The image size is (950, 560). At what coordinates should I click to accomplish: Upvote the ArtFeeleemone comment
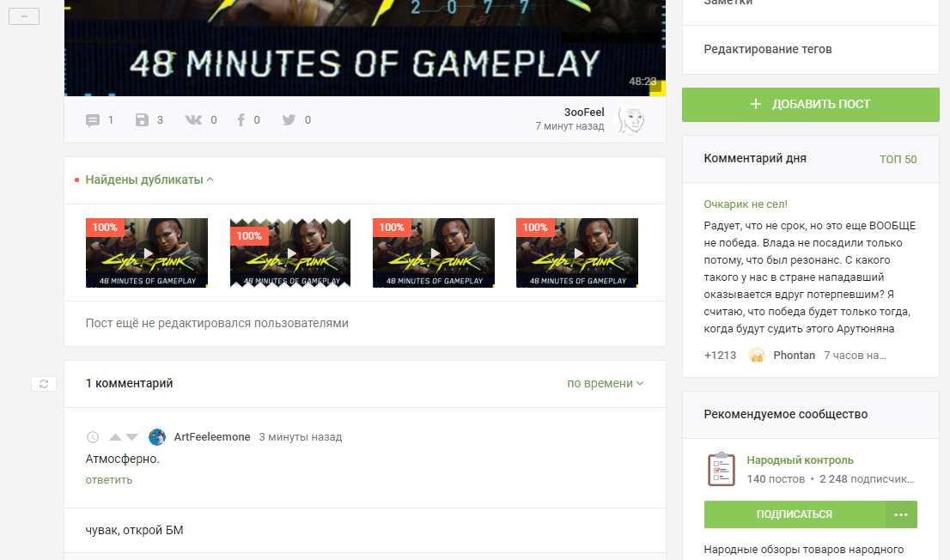115,437
